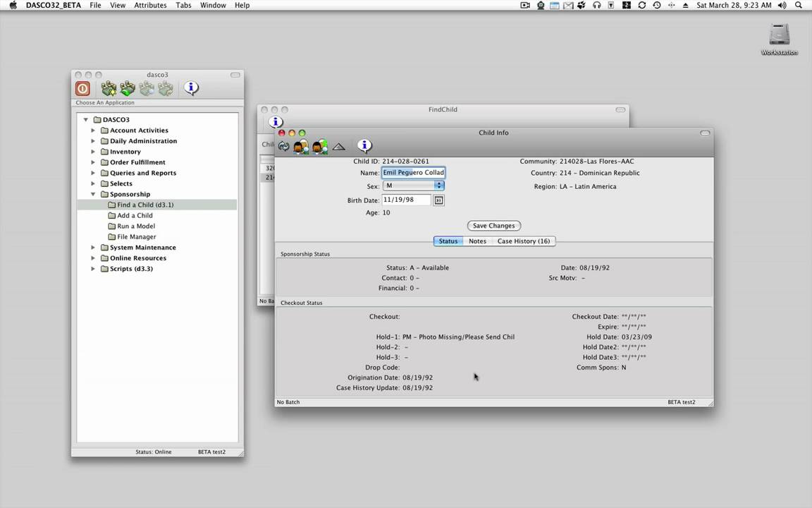Viewport: 812px width, 508px height.
Task: Open the Attributes menu
Action: [x=150, y=5]
